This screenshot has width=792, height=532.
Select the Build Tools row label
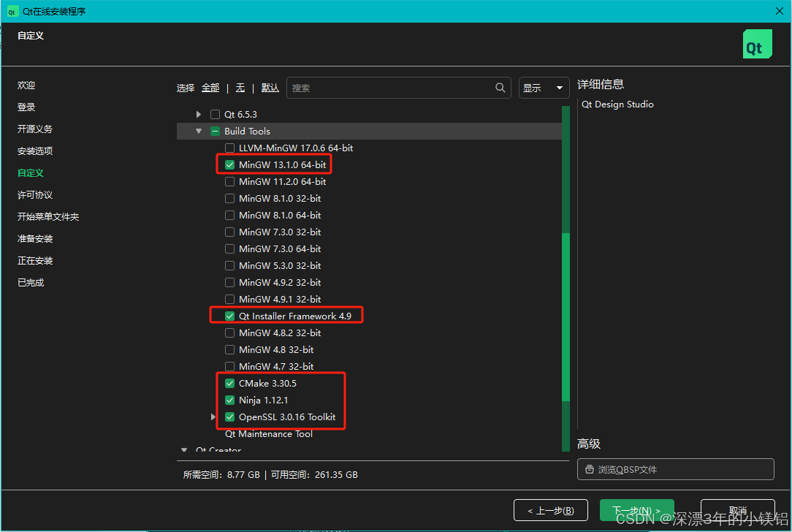(247, 132)
